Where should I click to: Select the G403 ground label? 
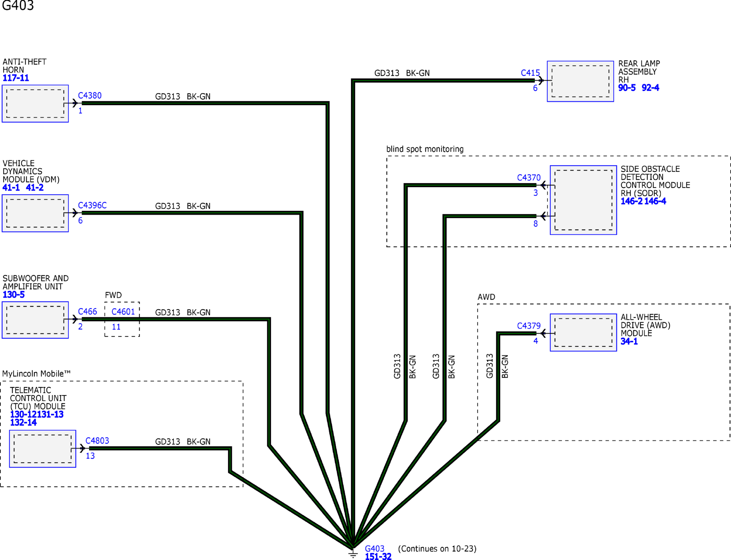(374, 549)
